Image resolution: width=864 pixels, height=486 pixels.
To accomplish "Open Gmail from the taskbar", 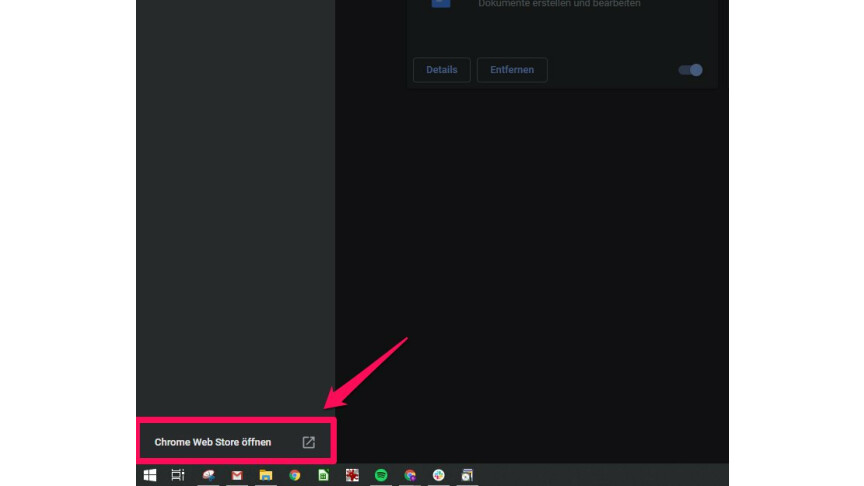I will tap(237, 476).
